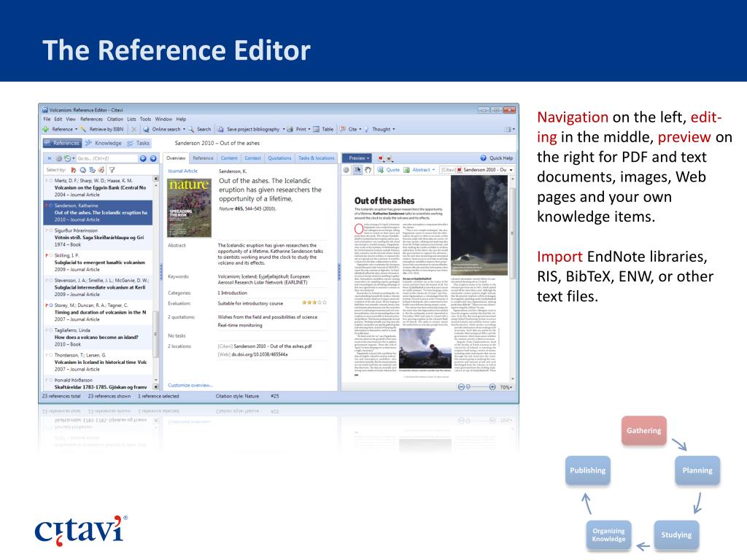The height and width of the screenshot is (560, 747).
Task: Collapse navigation pane double chevron
Action: point(49,158)
